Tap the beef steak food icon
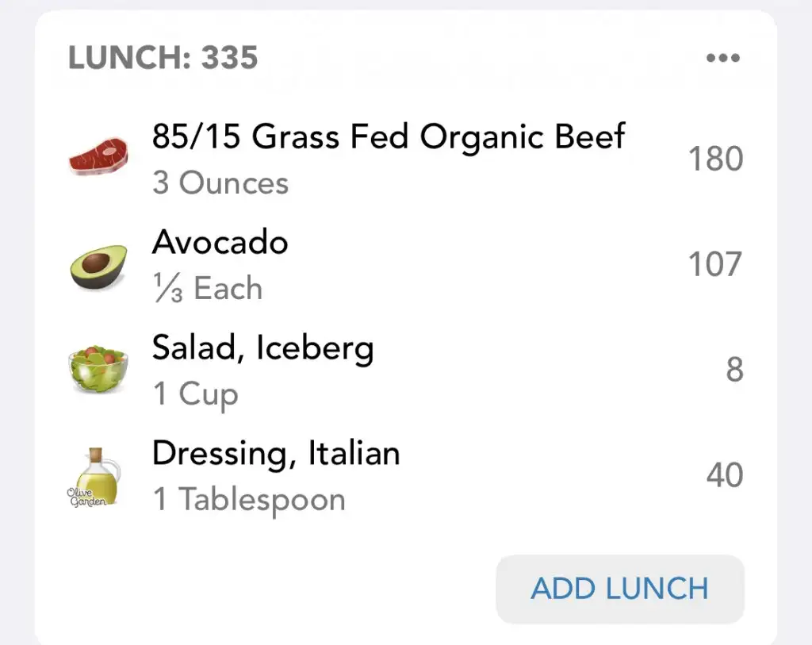812x645 pixels. pos(98,156)
